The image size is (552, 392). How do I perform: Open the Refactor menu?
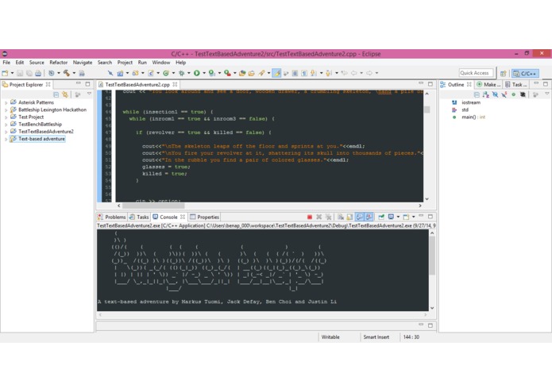click(59, 62)
